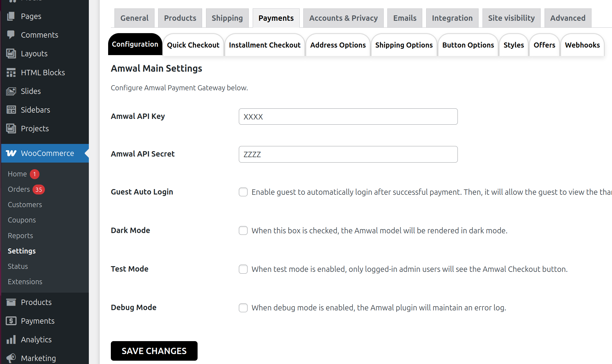Click the Pages icon in sidebar
The width and height of the screenshot is (612, 364).
[x=11, y=16]
